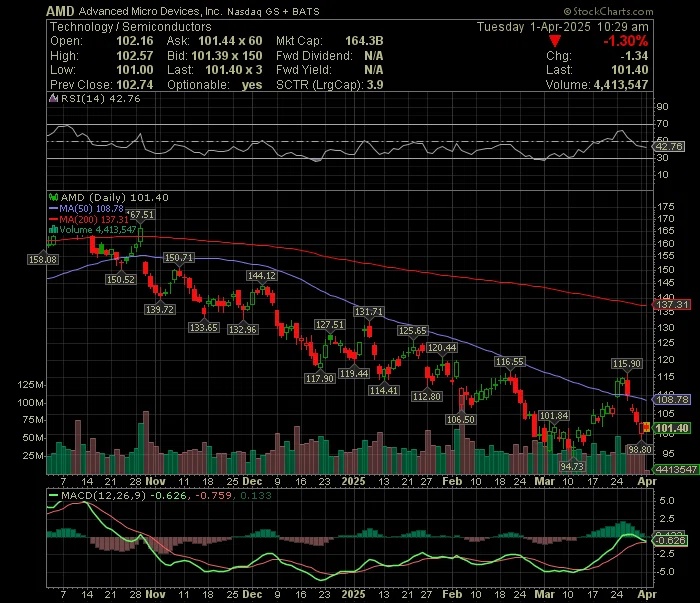Click the 94.73 low annotation label

pyautogui.click(x=572, y=466)
